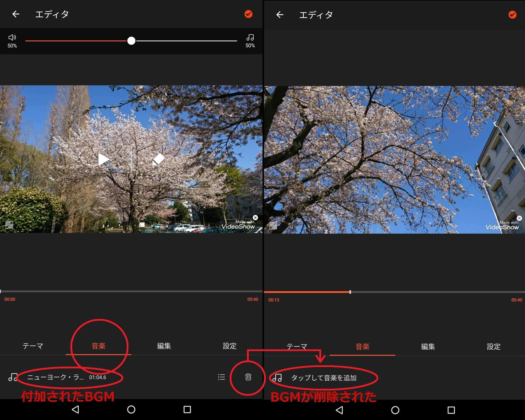Expand left video preview to fullscreen
Image resolution: width=525 pixels, height=420 pixels.
9,225
